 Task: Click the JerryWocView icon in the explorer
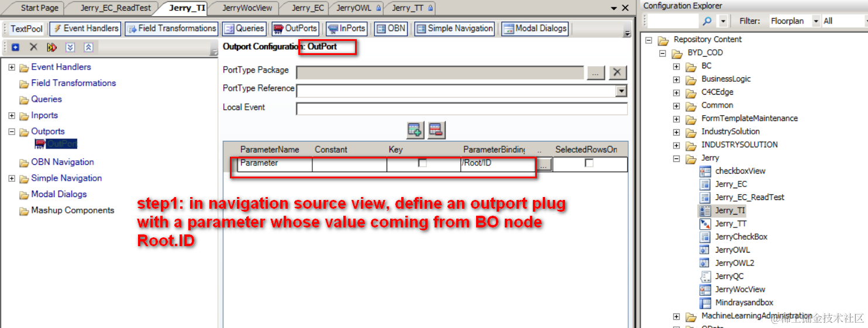click(x=705, y=289)
